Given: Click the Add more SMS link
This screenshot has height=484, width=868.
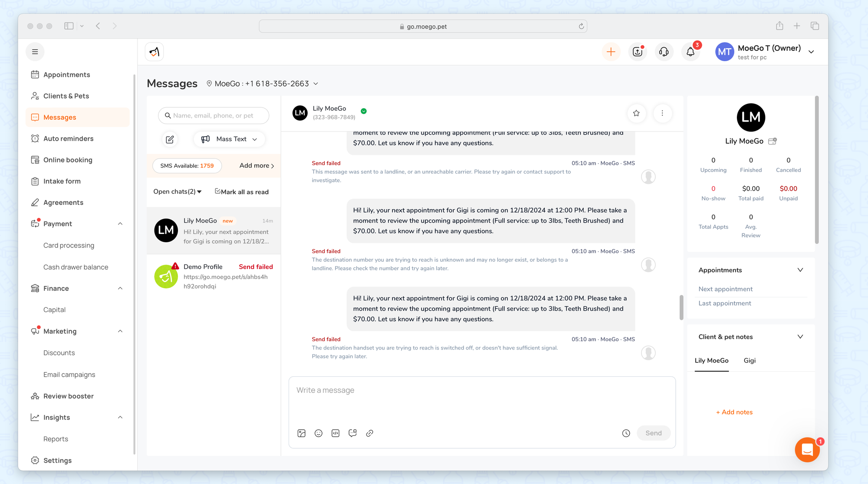Looking at the screenshot, I should (x=256, y=166).
